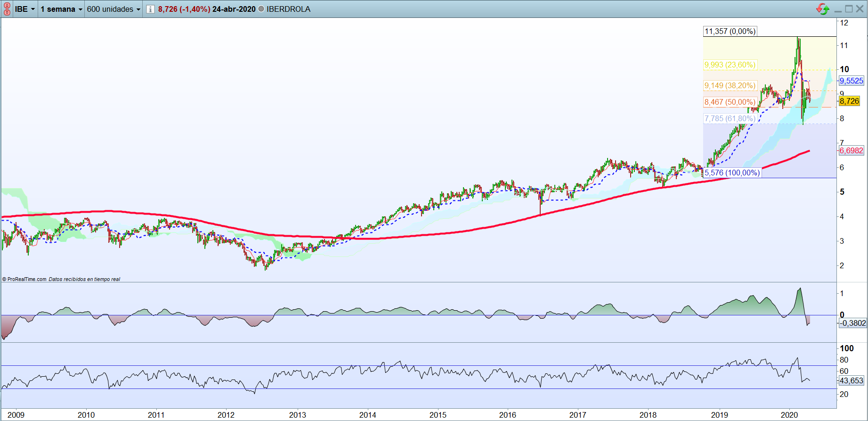Close the IBE chart window
Screen dimensions: 868x421
pyautogui.click(x=860, y=9)
